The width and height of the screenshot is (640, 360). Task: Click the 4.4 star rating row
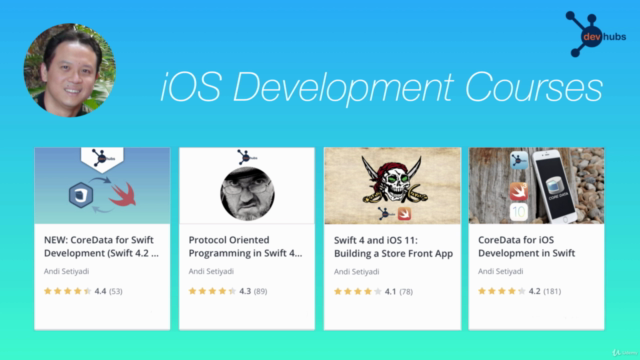(83, 291)
